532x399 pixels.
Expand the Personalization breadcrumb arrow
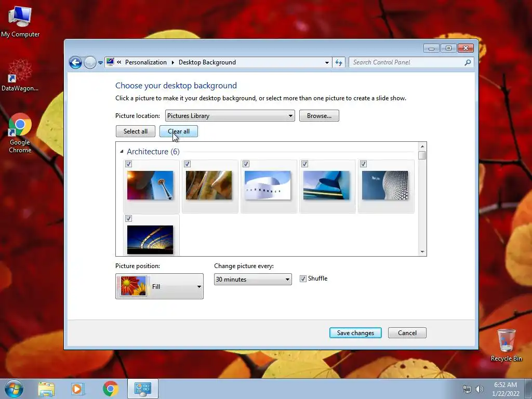172,62
